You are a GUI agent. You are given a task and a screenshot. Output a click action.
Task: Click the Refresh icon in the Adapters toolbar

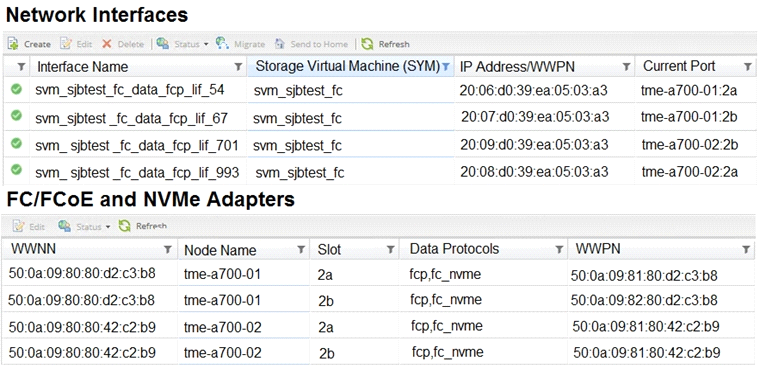coord(125,226)
